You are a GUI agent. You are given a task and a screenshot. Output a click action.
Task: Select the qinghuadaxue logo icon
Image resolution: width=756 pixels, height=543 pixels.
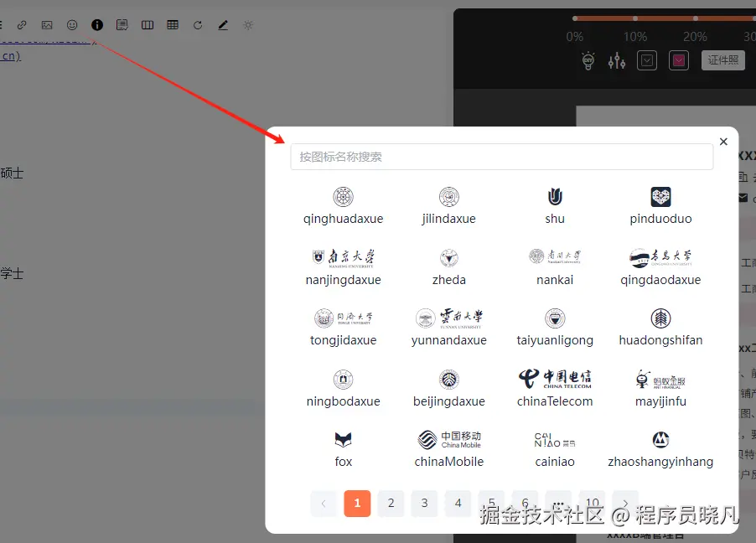pyautogui.click(x=343, y=194)
